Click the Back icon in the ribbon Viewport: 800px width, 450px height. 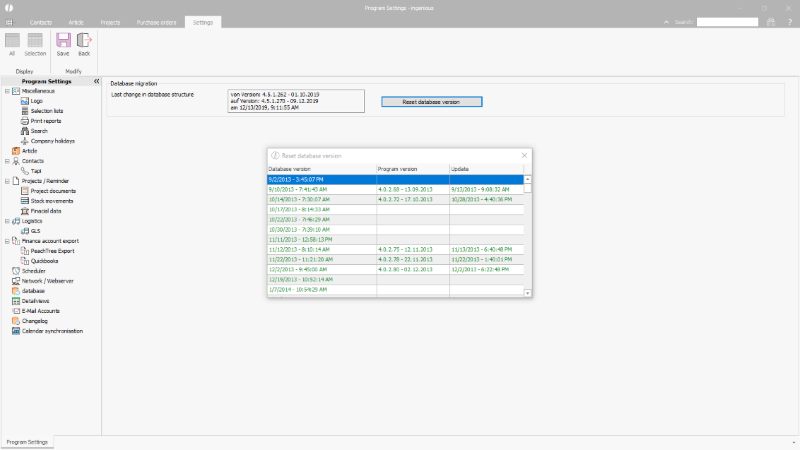(84, 43)
